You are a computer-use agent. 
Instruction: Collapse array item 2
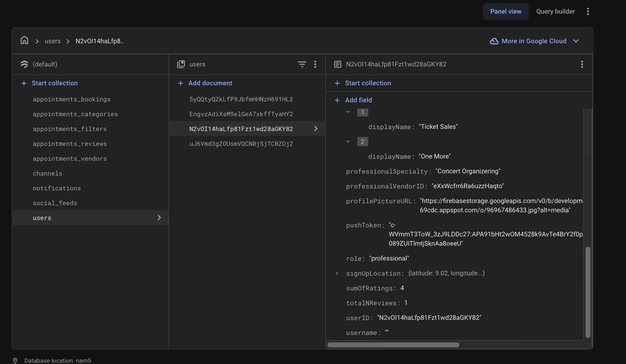348,142
